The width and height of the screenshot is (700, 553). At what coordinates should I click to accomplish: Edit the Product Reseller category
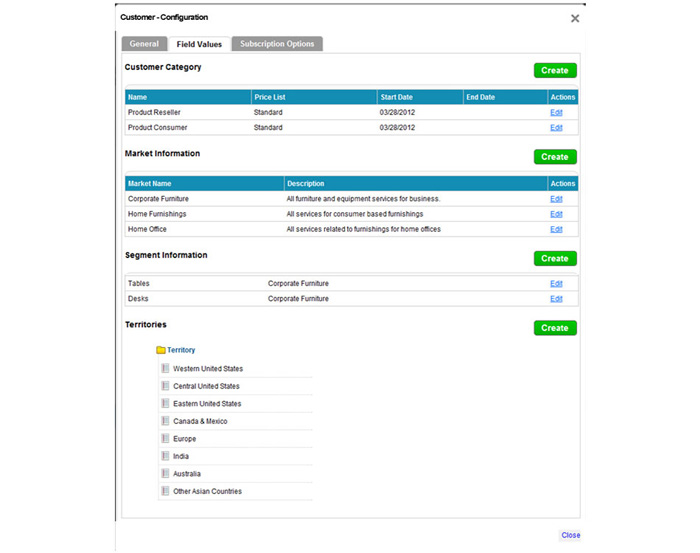[x=556, y=113]
